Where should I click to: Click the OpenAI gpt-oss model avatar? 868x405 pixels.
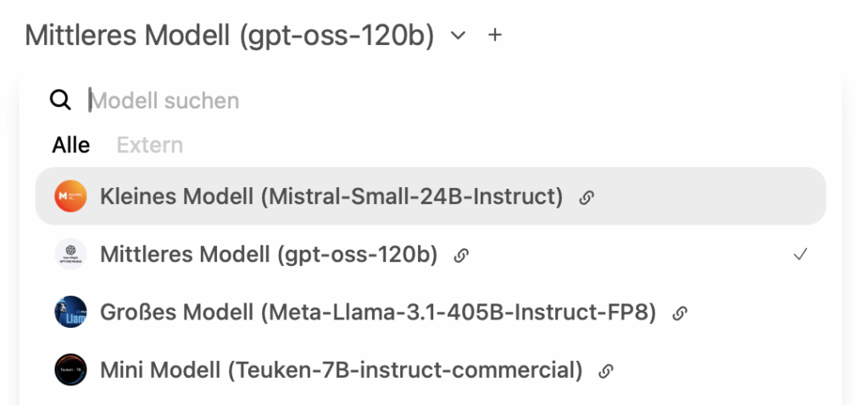pyautogui.click(x=70, y=254)
